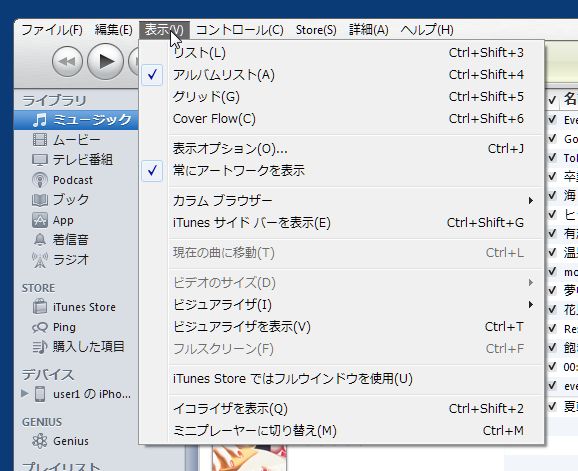Switch to グリッド(G) view
This screenshot has height=471, width=578.
click(341, 97)
